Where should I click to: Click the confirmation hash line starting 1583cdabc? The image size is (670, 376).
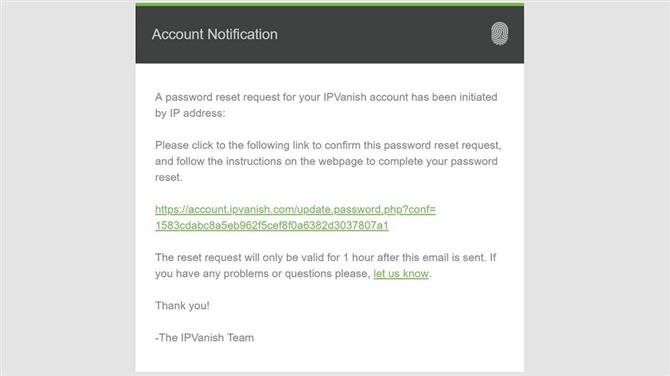tap(272, 225)
